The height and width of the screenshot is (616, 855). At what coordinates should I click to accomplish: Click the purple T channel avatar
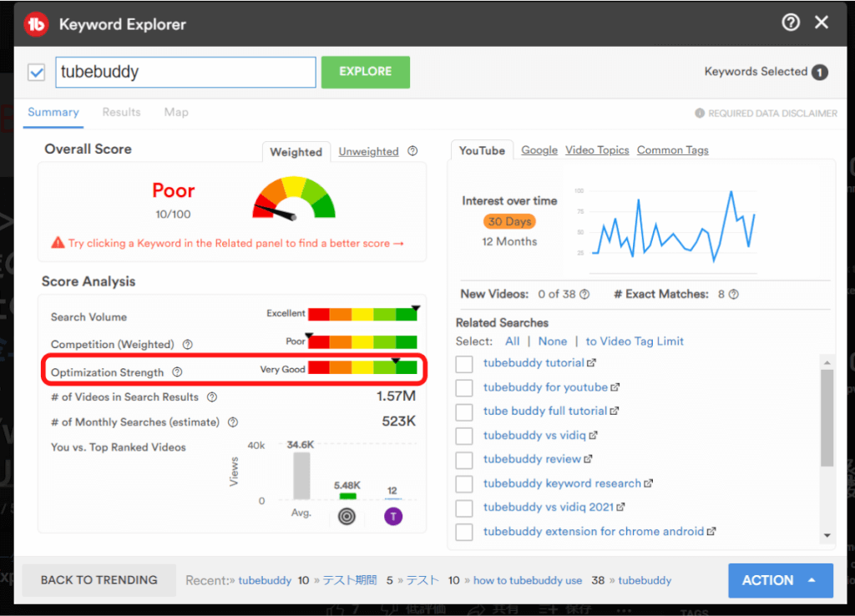[x=393, y=516]
